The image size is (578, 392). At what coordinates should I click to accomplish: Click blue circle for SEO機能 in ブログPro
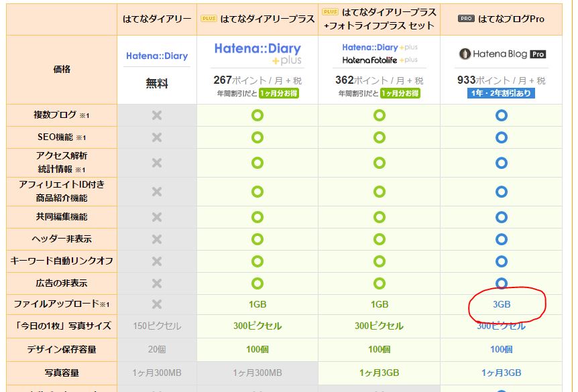pos(502,137)
